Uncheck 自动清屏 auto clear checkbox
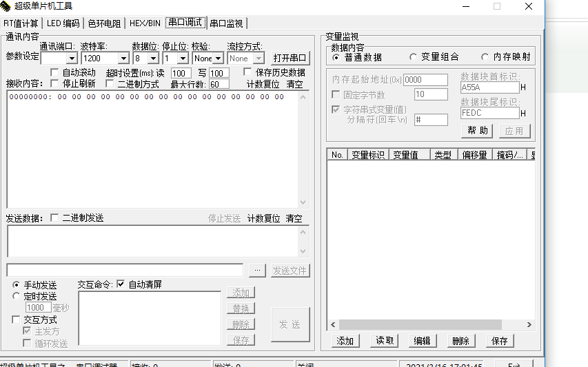 coord(121,284)
